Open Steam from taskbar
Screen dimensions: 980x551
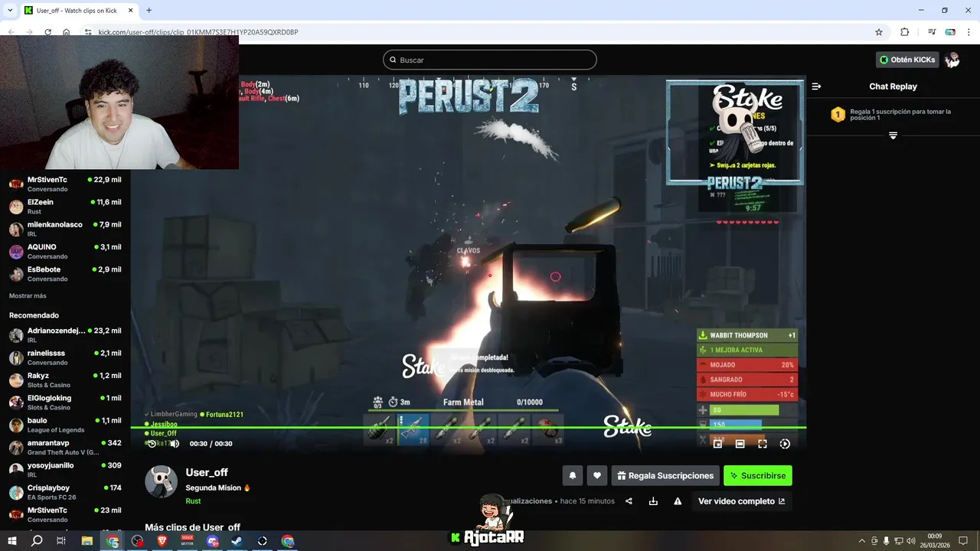[x=237, y=541]
